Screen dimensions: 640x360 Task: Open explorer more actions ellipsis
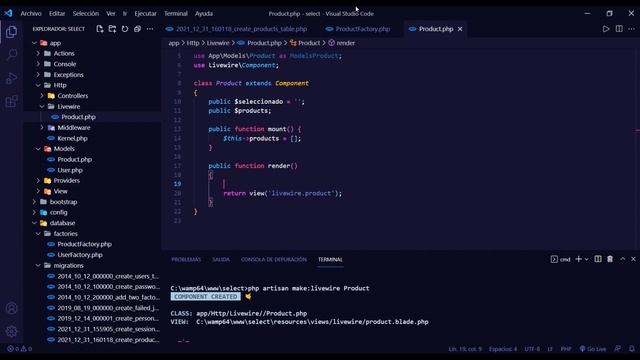(x=150, y=29)
